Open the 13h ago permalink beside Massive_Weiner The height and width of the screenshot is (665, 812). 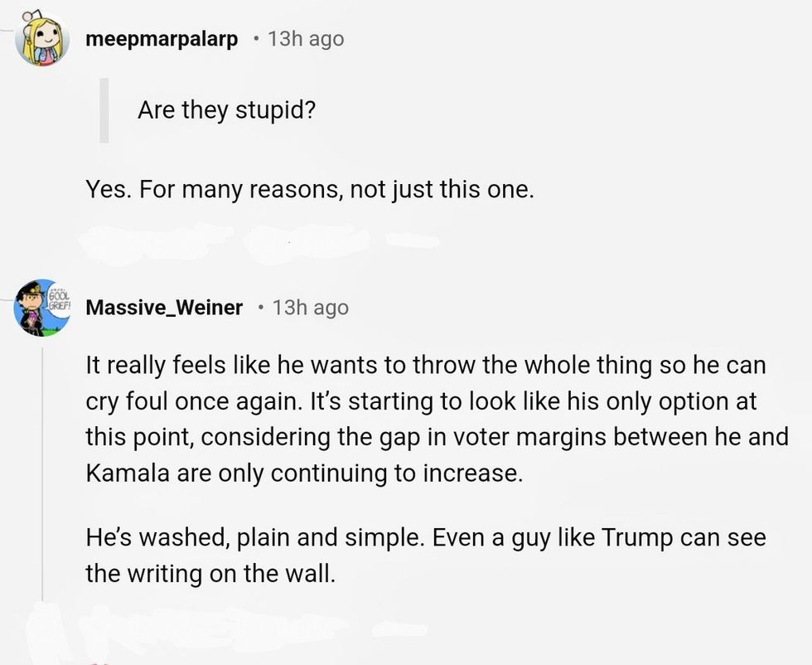coord(310,308)
